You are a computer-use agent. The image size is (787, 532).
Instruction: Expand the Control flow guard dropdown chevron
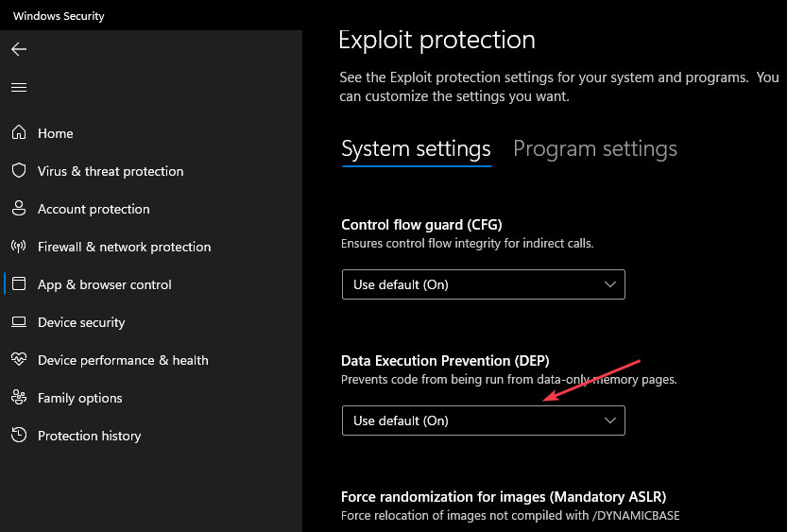(x=609, y=284)
